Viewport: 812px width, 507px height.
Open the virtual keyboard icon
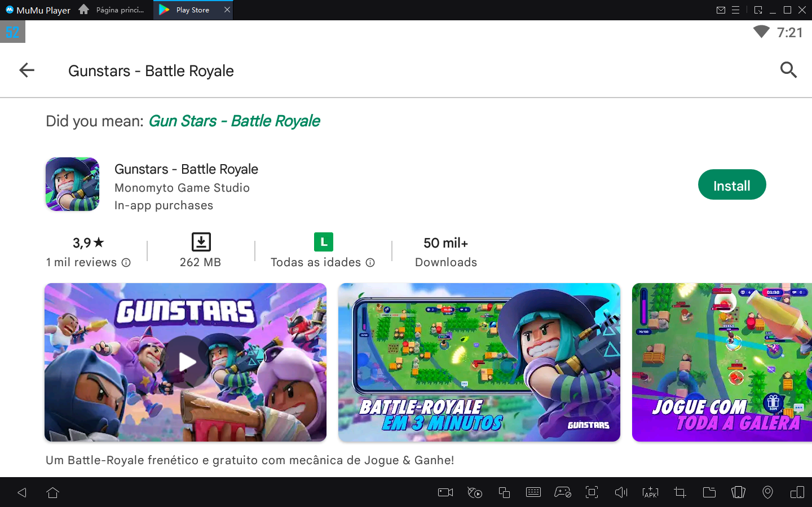pyautogui.click(x=533, y=492)
